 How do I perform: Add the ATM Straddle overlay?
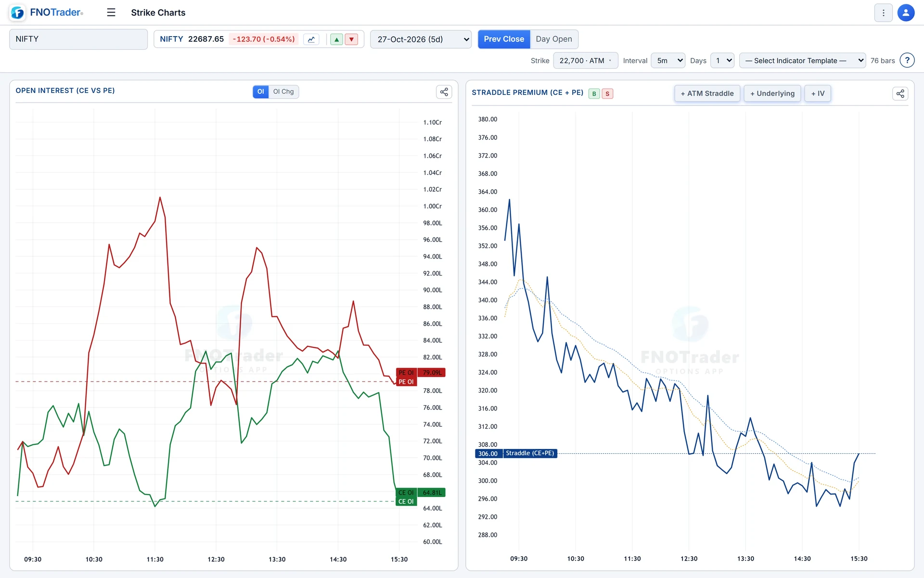click(707, 93)
